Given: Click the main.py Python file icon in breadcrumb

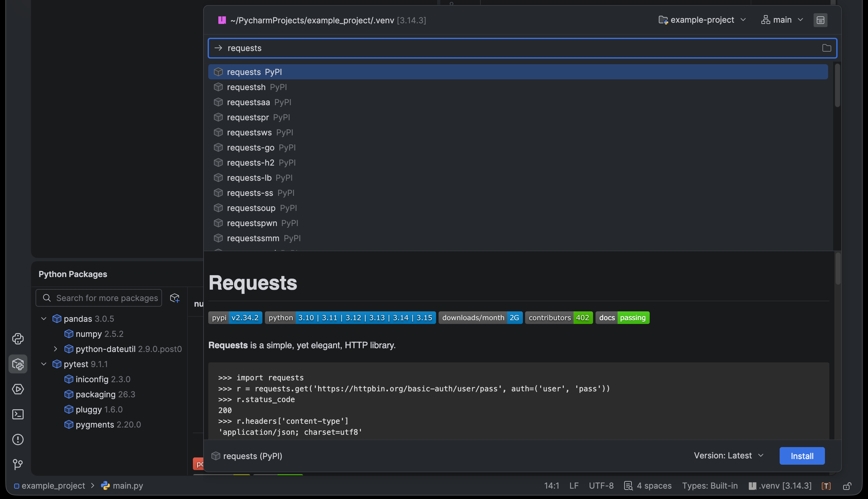Looking at the screenshot, I should pos(105,485).
